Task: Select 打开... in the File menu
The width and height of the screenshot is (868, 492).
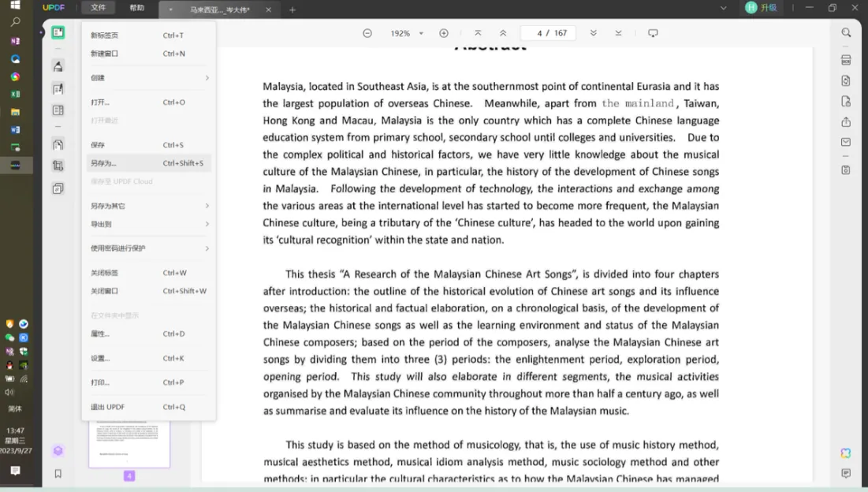Action: (x=150, y=102)
